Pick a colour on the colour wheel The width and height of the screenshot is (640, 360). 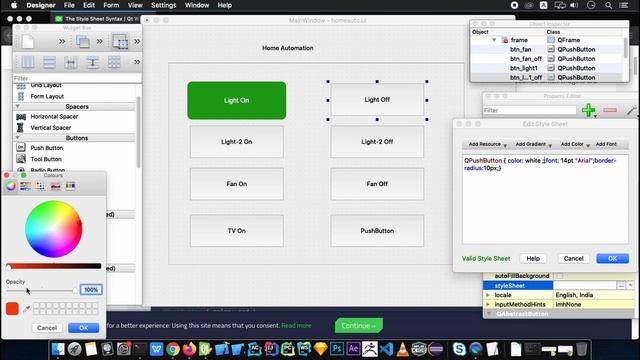pos(53,229)
